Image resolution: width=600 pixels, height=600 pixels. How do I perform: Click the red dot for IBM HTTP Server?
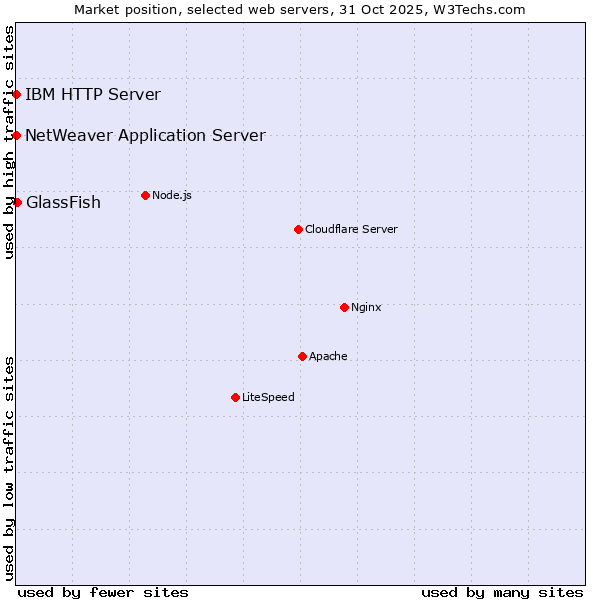coord(17,95)
